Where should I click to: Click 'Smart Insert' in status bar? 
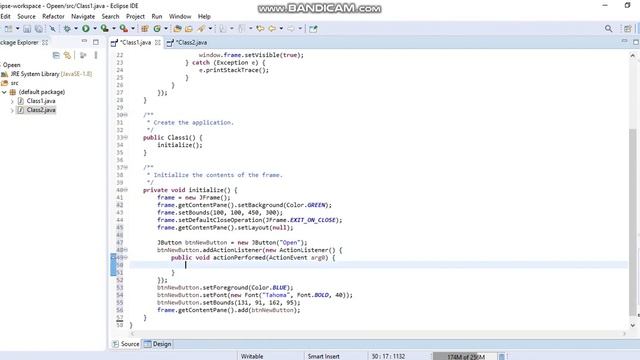coord(324,356)
